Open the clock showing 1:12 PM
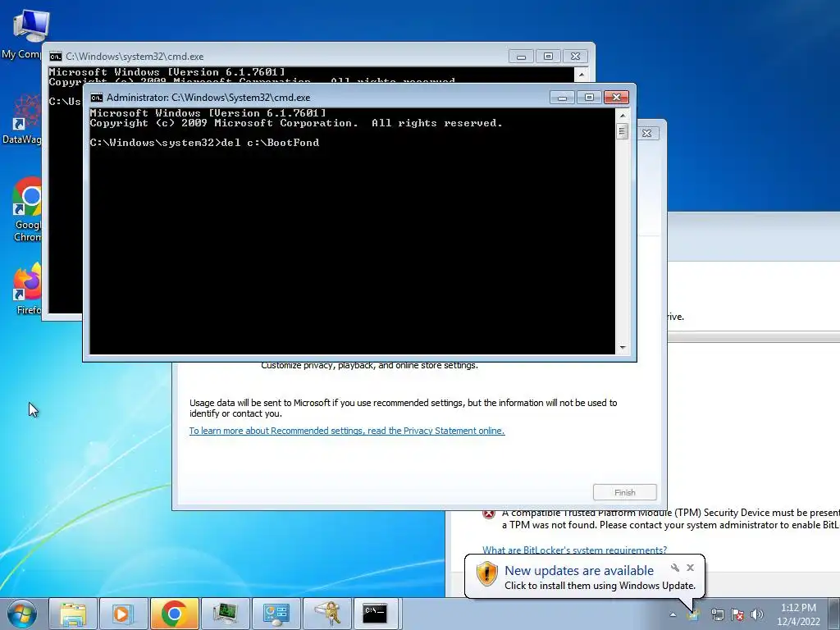840x630 pixels. 798,614
